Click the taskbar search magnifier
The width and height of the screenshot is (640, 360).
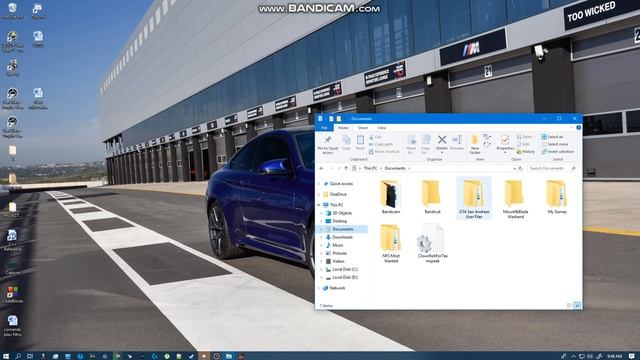point(18,356)
